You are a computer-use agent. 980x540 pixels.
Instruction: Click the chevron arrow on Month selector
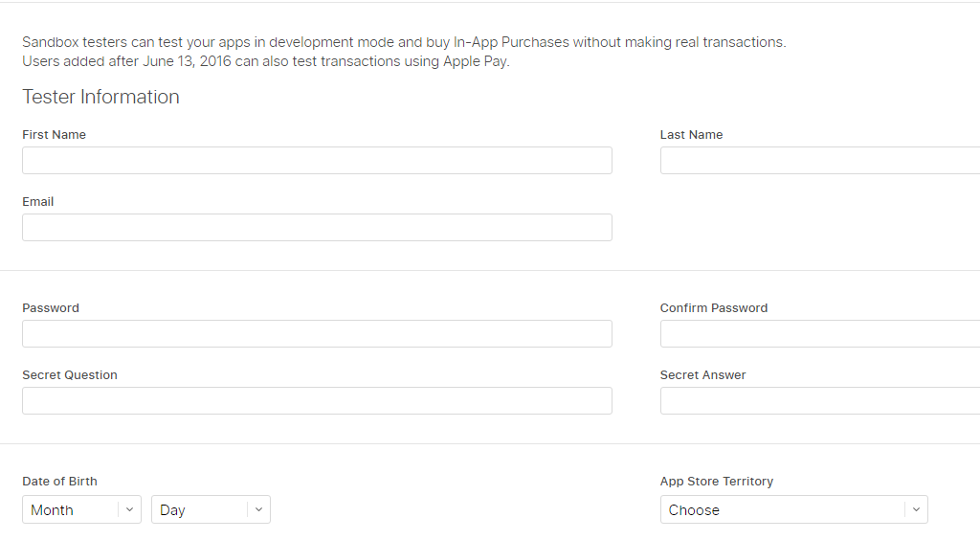coord(130,509)
